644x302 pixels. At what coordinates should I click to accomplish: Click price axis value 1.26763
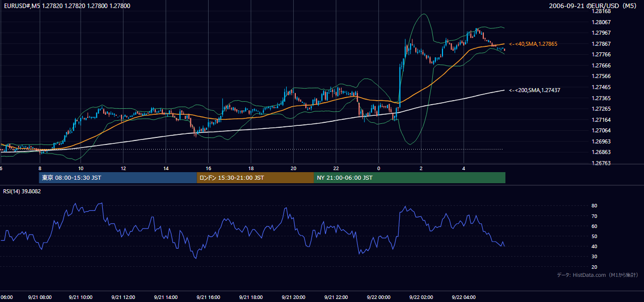tap(602, 164)
